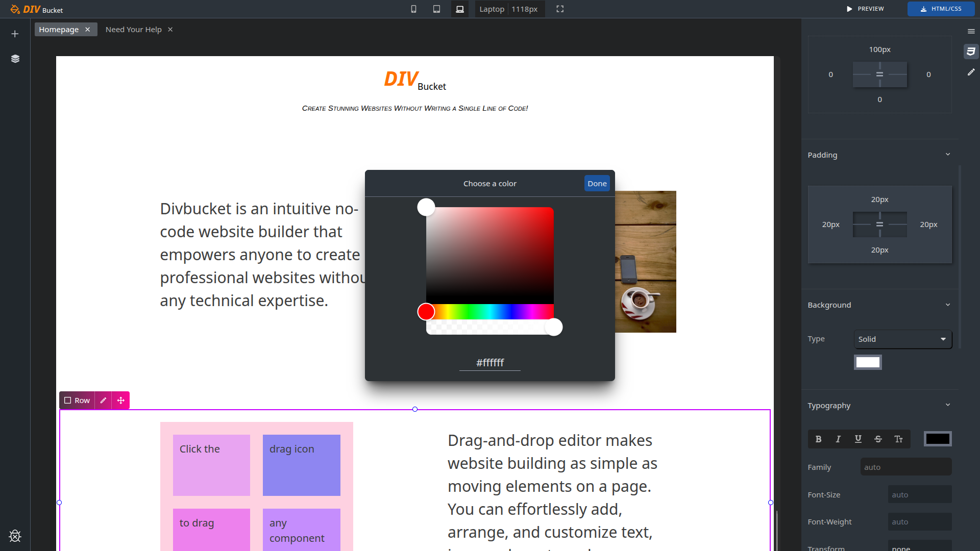
Task: Click the hue slider bar
Action: (x=490, y=312)
